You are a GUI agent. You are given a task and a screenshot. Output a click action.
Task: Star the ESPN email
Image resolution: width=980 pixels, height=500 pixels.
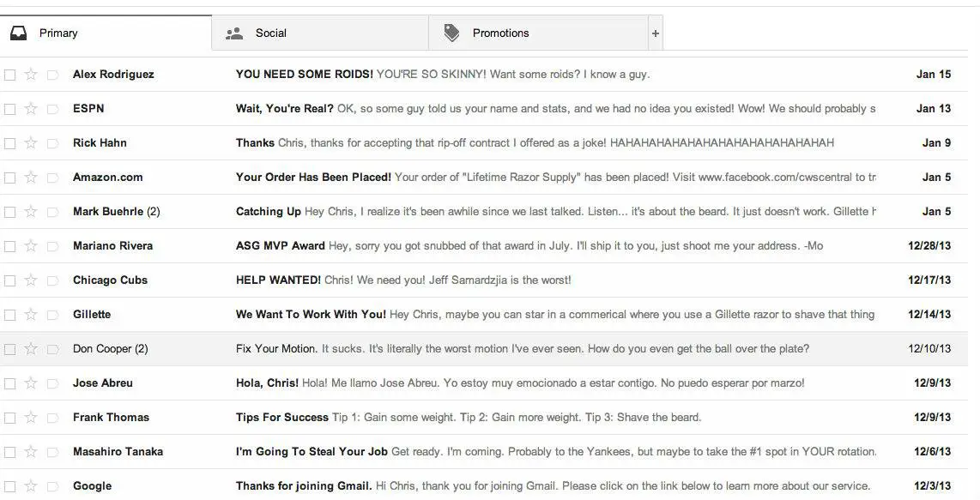click(x=31, y=109)
